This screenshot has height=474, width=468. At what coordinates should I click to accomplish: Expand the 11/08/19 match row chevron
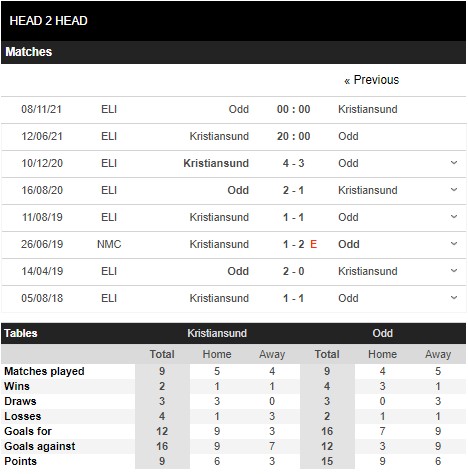454,217
